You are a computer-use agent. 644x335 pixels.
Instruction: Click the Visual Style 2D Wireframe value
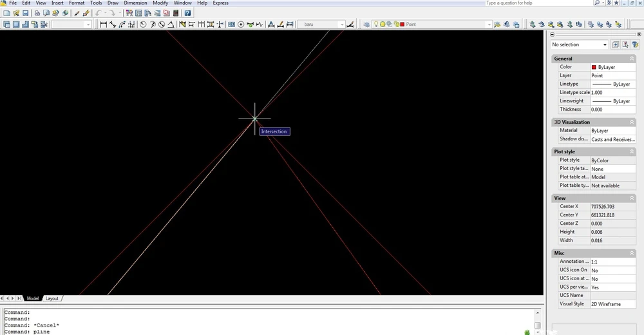click(613, 304)
